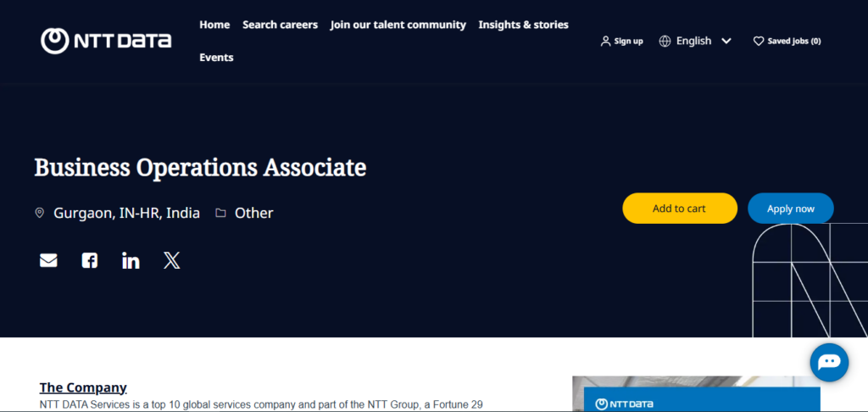The width and height of the screenshot is (868, 412).
Task: Click the Sign up link
Action: (x=629, y=41)
